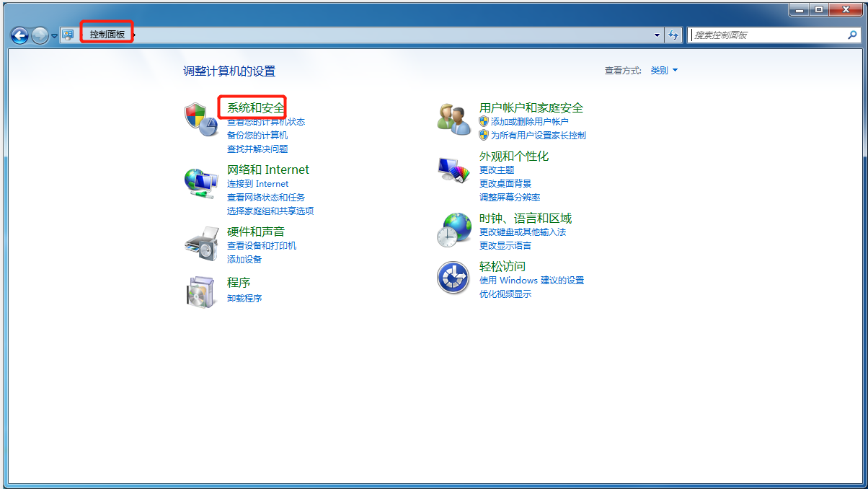
Task: Click in the 搜索控制面板 search box
Action: (x=768, y=35)
